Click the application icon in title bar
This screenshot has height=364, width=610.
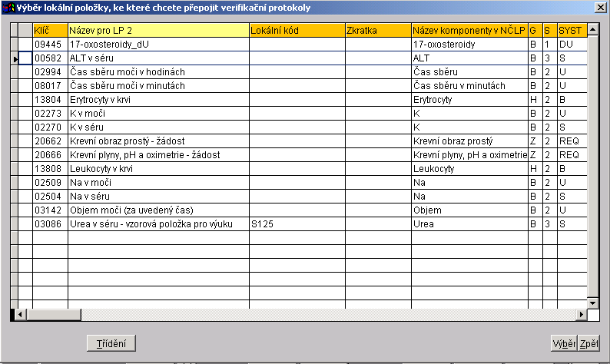(x=9, y=7)
